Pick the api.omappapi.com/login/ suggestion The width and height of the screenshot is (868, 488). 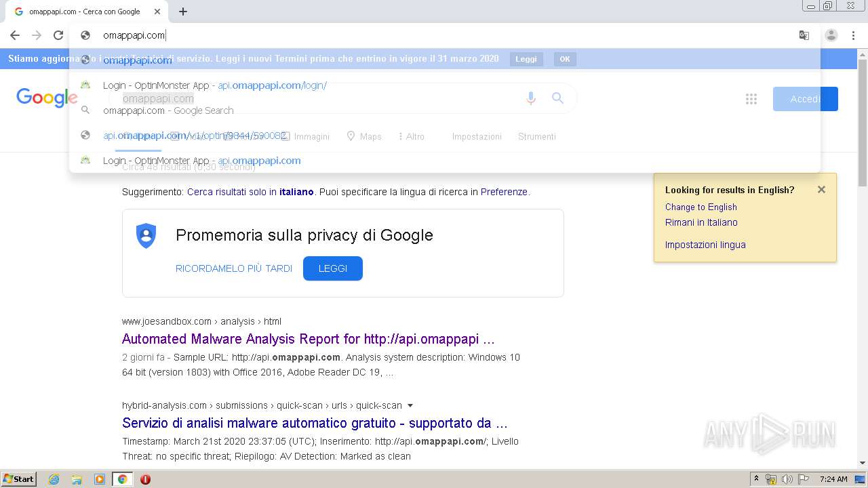[444, 85]
